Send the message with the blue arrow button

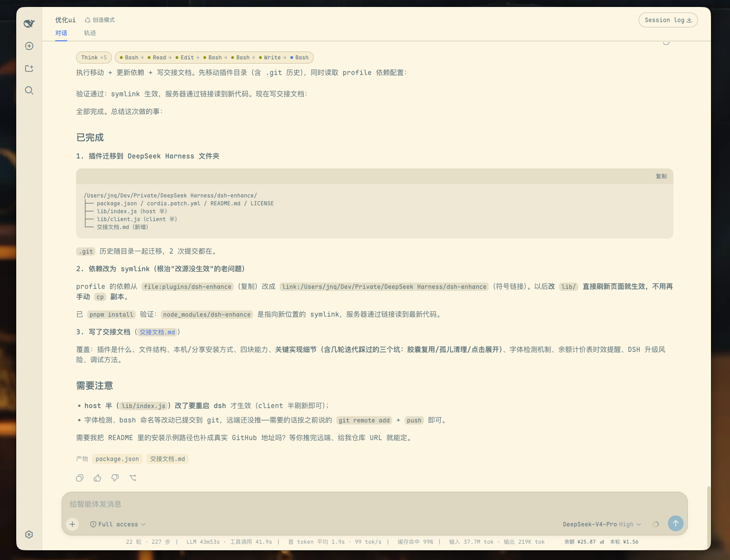676,523
